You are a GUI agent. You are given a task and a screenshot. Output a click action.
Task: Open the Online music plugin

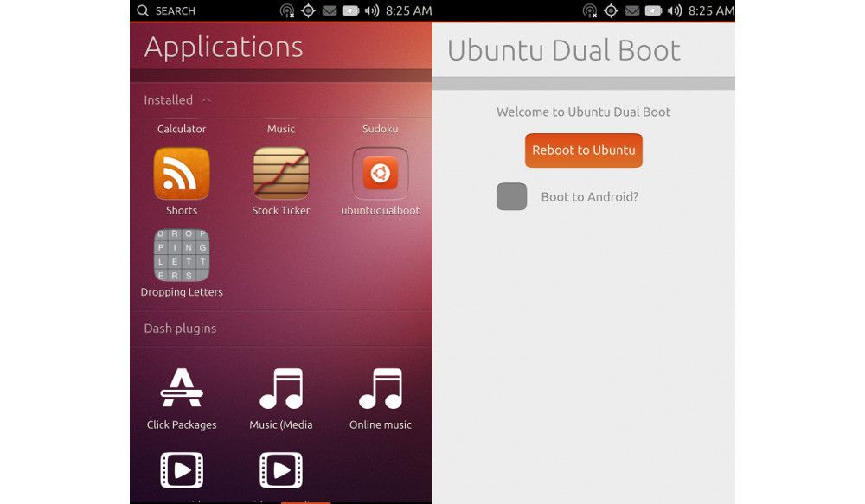click(x=380, y=389)
